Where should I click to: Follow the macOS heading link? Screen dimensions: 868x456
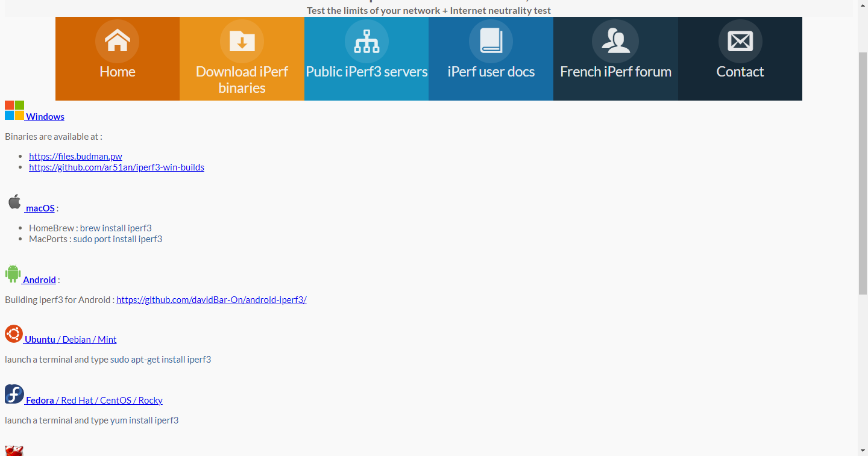tap(40, 208)
